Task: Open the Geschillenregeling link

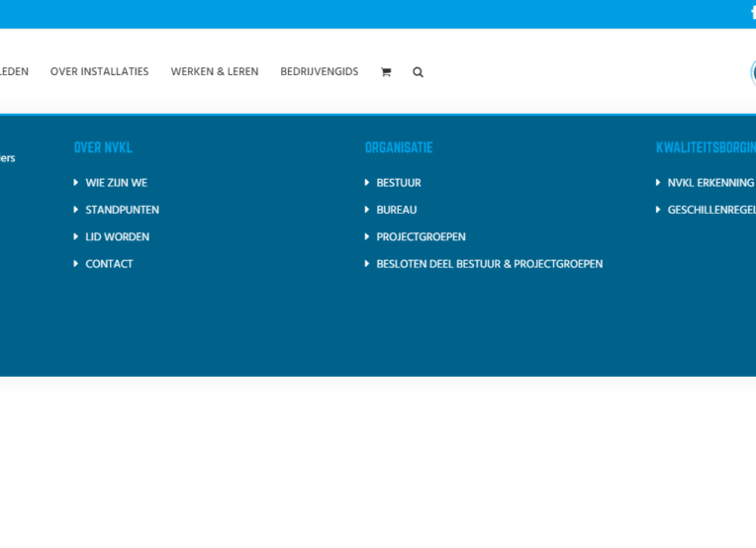Action: [x=710, y=210]
